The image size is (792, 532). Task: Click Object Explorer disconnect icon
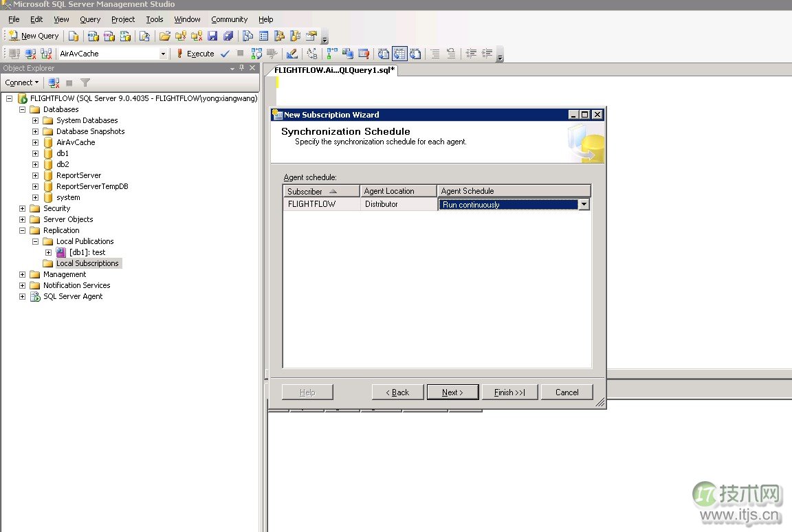point(54,82)
